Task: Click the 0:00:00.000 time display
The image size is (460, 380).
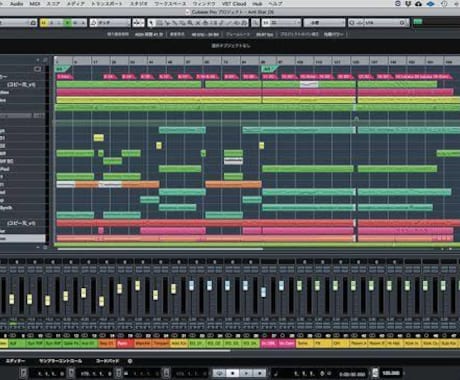Action: pos(352,374)
